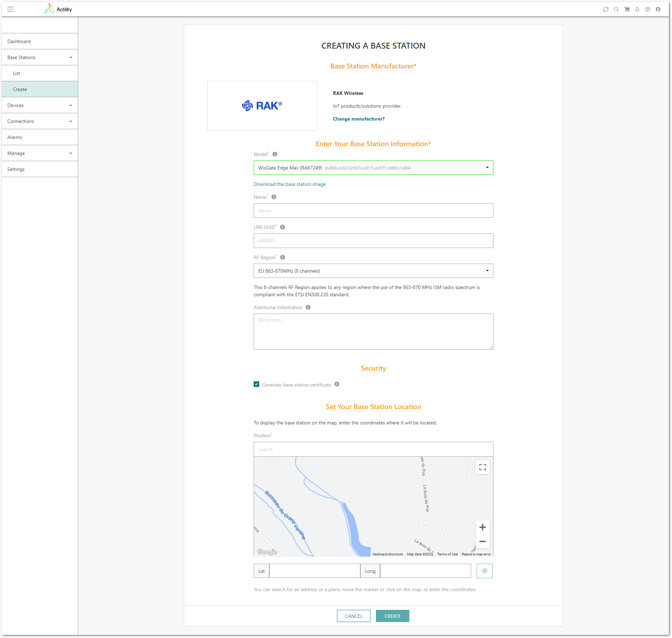The image size is (672, 638).
Task: Toggle the hamburger menu to collapse sidebar
Action: [10, 9]
